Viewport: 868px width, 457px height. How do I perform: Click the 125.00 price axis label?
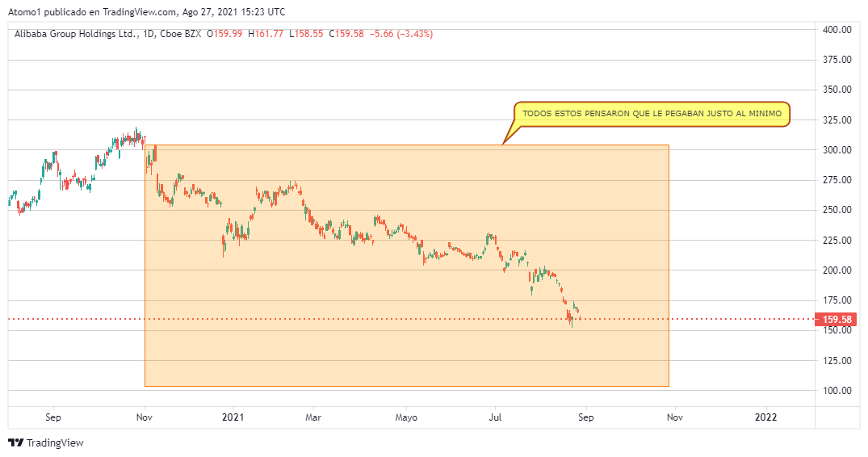(837, 360)
